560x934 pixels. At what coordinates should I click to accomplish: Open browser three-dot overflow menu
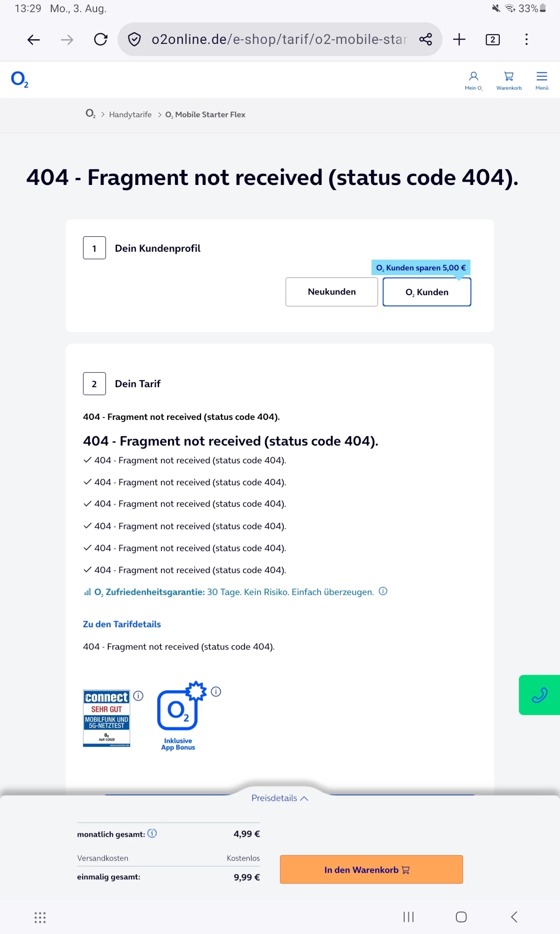pos(526,39)
